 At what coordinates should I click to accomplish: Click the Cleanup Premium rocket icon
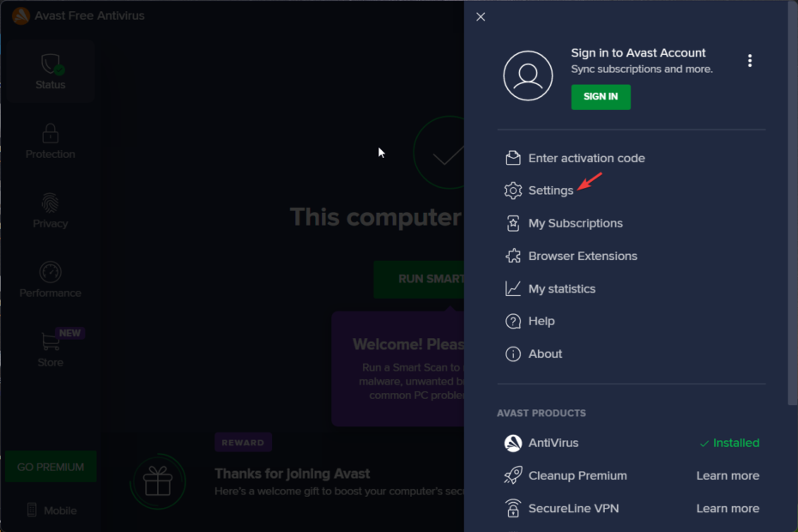point(513,475)
